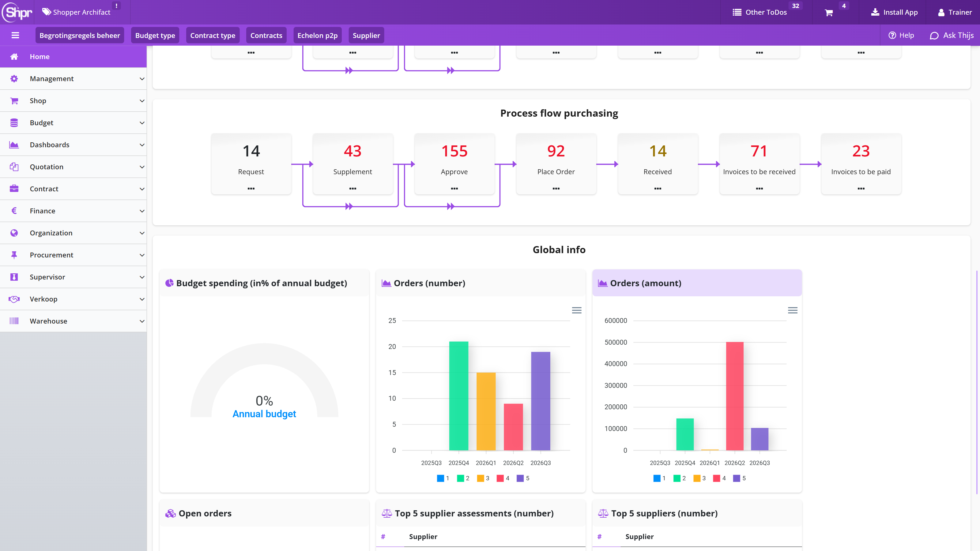Click the Help question mark icon

coord(892,36)
